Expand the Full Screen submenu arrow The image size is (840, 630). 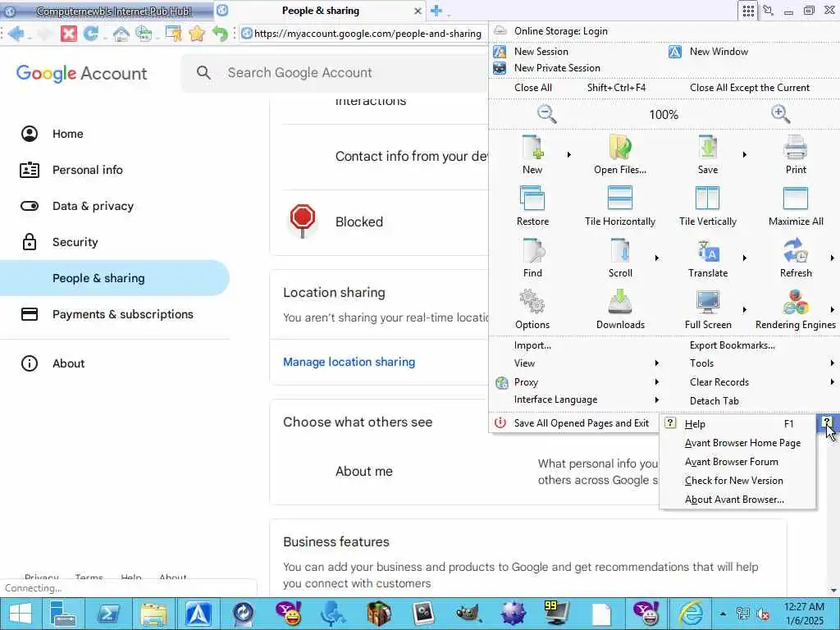click(x=745, y=309)
